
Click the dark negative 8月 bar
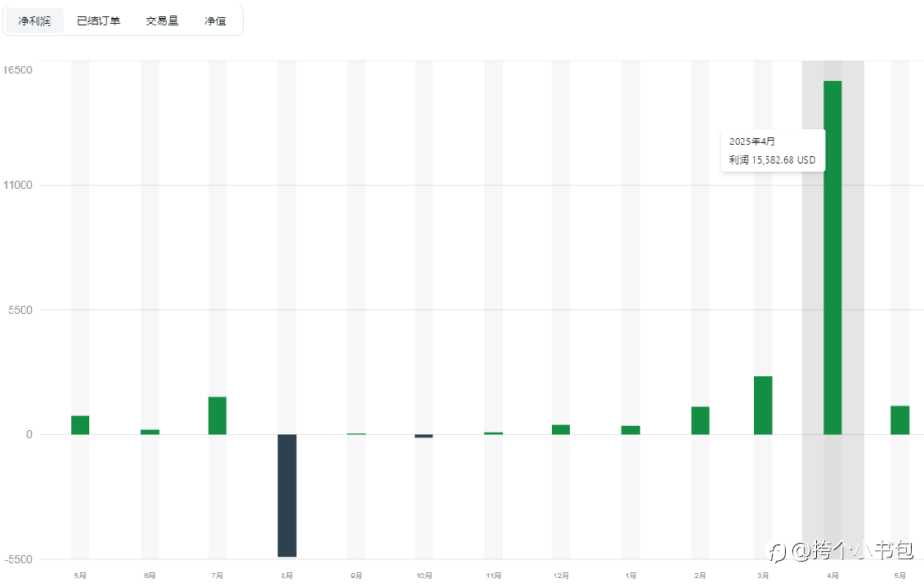(287, 495)
